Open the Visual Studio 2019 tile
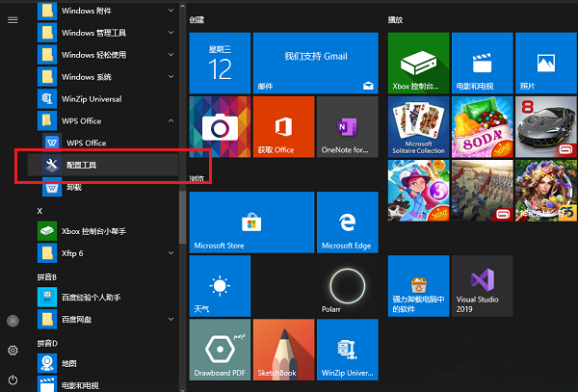 tap(482, 286)
